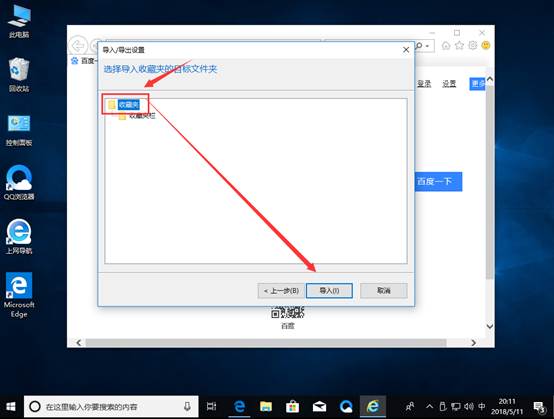The width and height of the screenshot is (554, 419).
Task: Launch the Microsoft Edge desktop shortcut
Action: coord(19,295)
